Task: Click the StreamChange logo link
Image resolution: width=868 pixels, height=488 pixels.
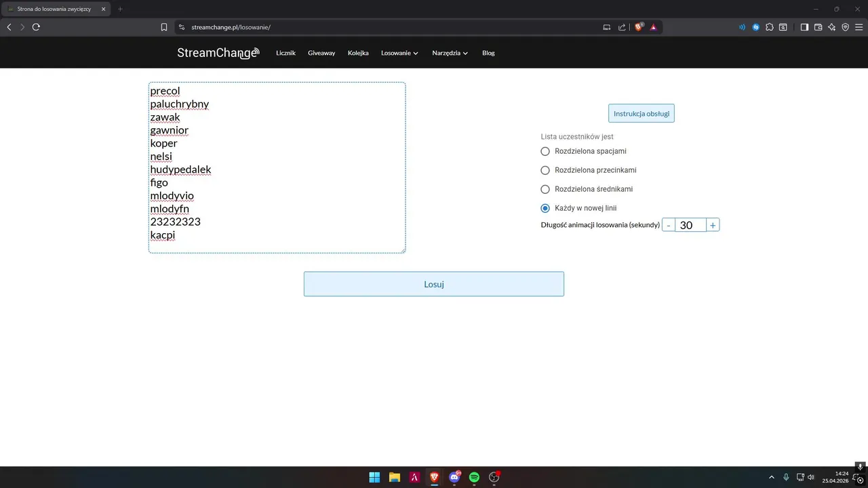Action: tap(218, 53)
